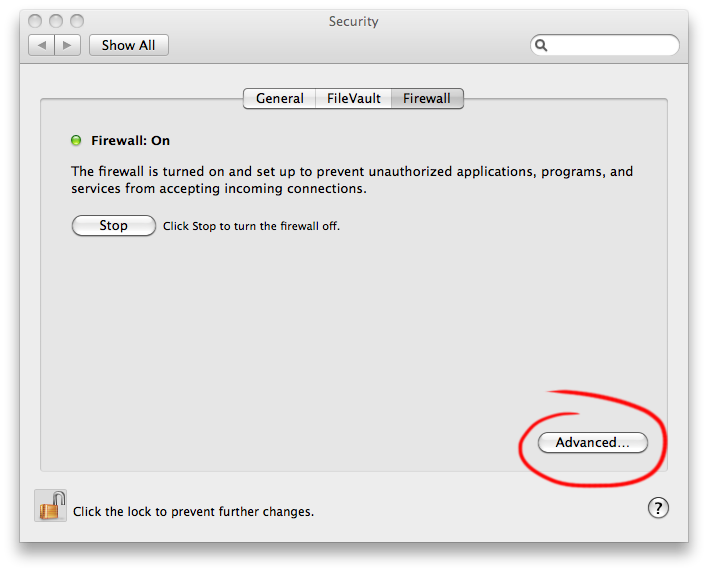Click the "Firewall: On" status label
The width and height of the screenshot is (708, 572).
pyautogui.click(x=130, y=141)
